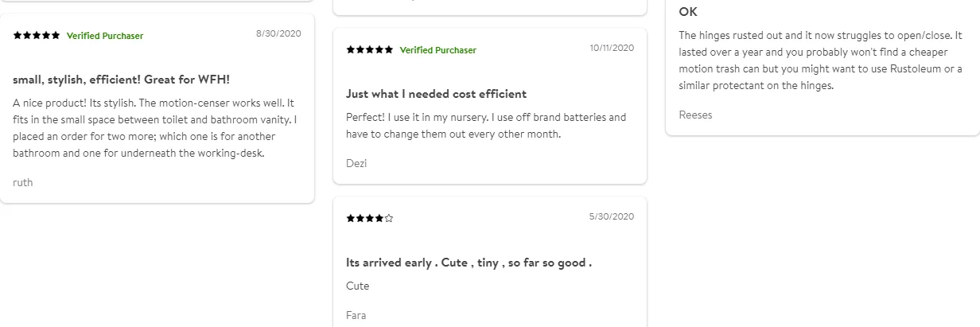Screen dimensions: 980x327
Task: Click Verified Purchaser badge dated 8/30/2020
Action: coord(105,36)
